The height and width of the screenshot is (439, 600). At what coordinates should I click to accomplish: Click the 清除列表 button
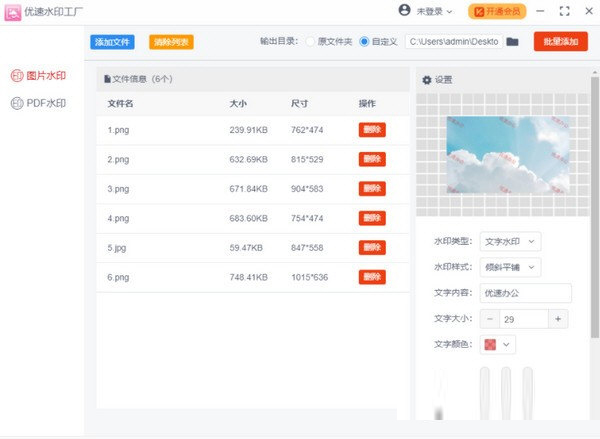click(171, 42)
